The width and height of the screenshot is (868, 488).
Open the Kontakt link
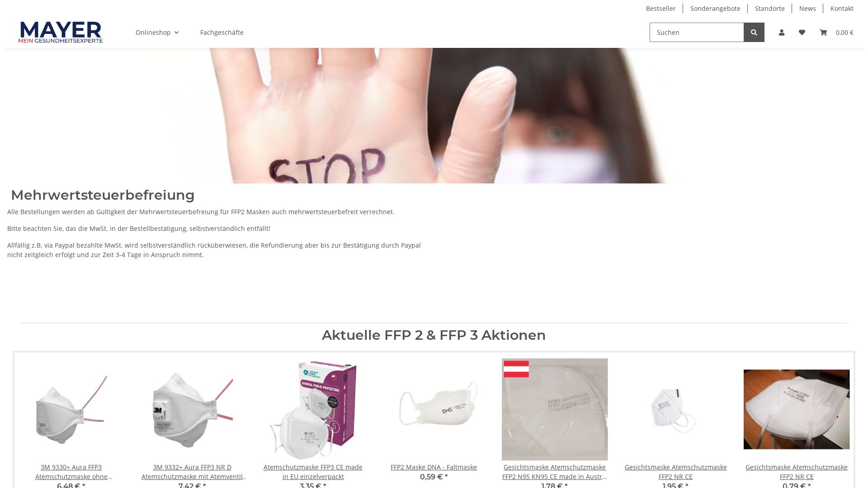click(842, 9)
